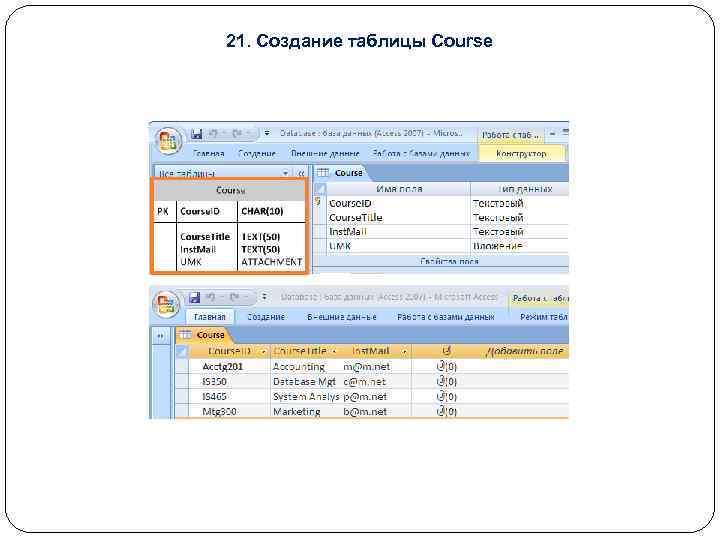Image resolution: width=720 pixels, height=540 pixels.
Task: Undo using toolbar arrow in datasheet window
Action: pos(211,298)
